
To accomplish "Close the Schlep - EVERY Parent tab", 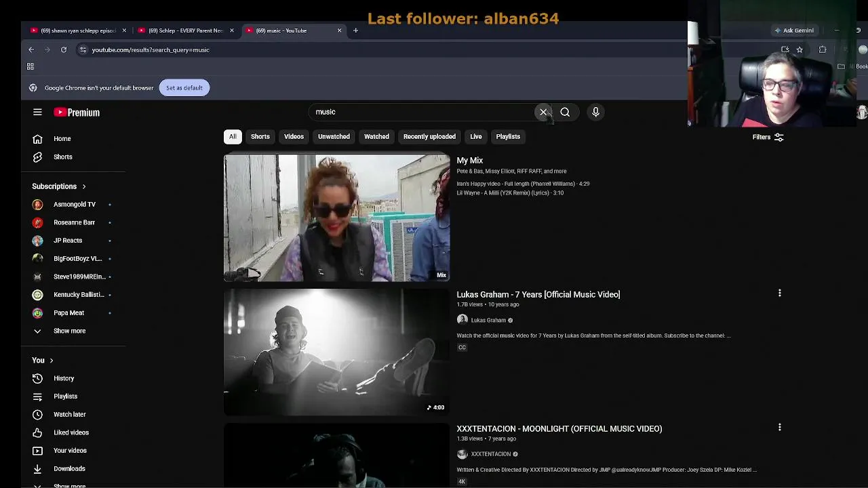I will tap(232, 30).
